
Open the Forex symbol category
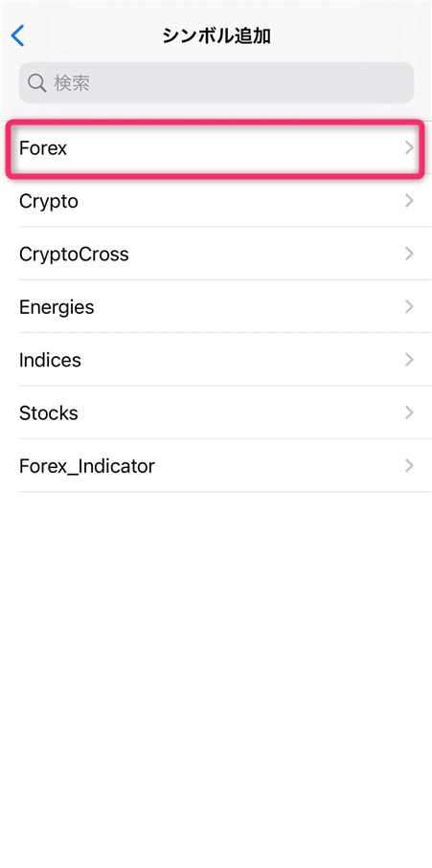click(216, 148)
